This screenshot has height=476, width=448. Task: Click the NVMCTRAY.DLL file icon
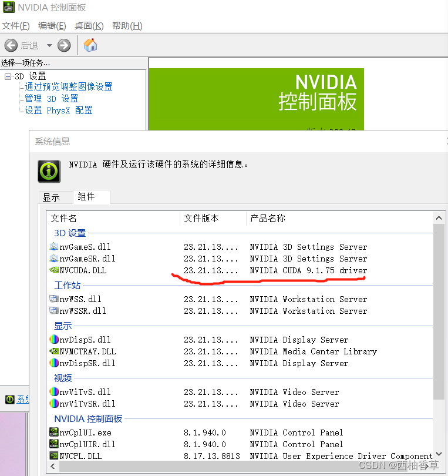pyautogui.click(x=54, y=351)
